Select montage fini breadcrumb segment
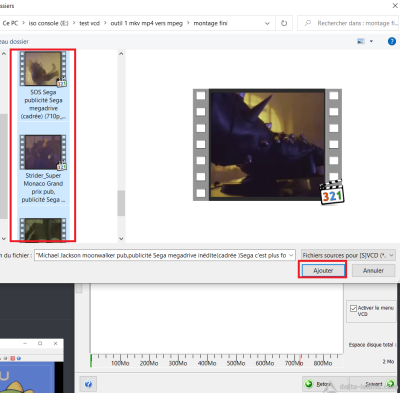Image resolution: width=400 pixels, height=393 pixels. click(211, 23)
